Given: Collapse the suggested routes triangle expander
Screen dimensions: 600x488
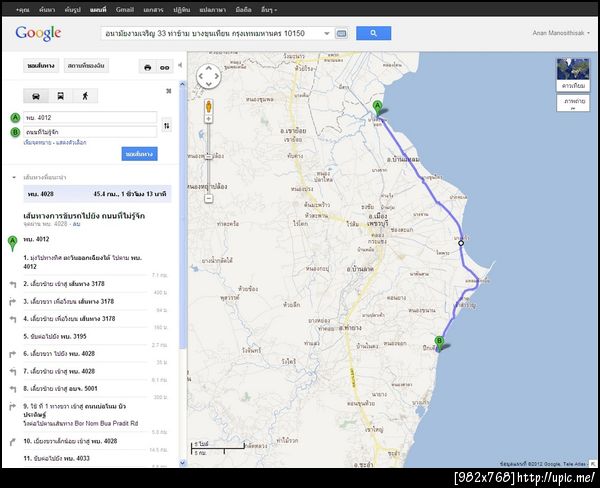Looking at the screenshot, I should pyautogui.click(x=14, y=177).
